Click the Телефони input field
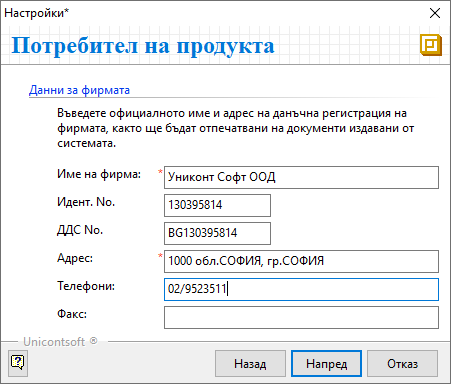The width and height of the screenshot is (451, 384). (x=301, y=289)
